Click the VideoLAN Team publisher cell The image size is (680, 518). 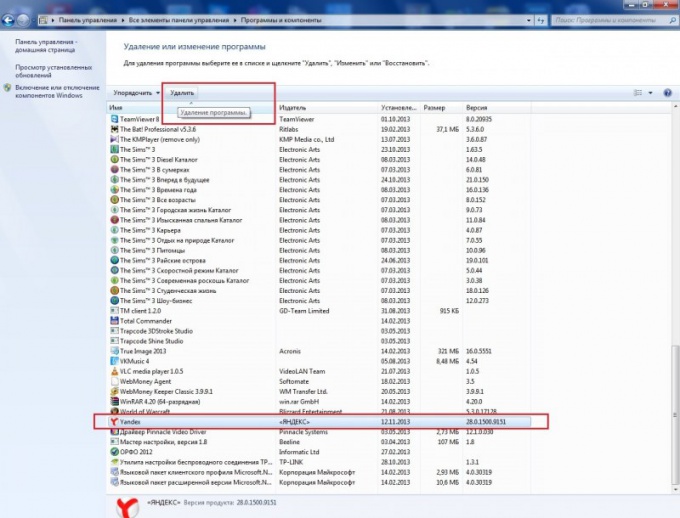(302, 371)
